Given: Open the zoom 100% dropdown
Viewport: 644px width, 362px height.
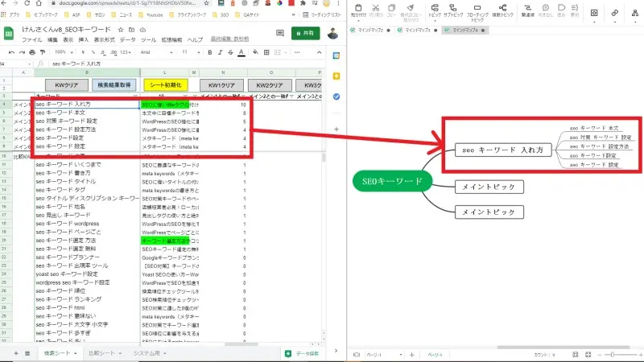Looking at the screenshot, I should pyautogui.click(x=62, y=52).
